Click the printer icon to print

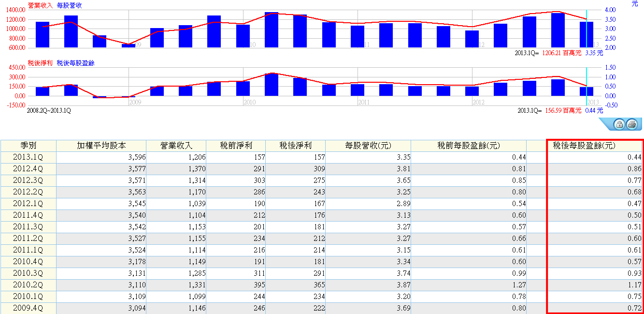pos(631,125)
